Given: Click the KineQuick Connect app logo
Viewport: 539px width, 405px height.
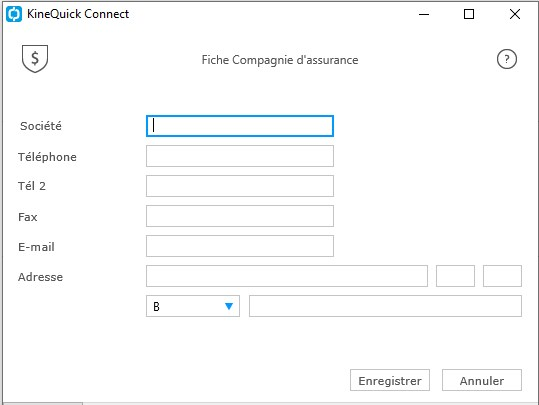Looking at the screenshot, I should pyautogui.click(x=14, y=14).
